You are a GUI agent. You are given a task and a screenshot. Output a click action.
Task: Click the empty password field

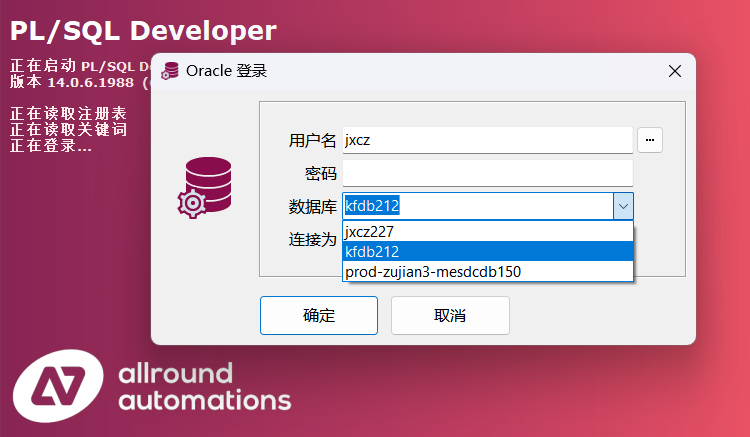click(x=487, y=173)
